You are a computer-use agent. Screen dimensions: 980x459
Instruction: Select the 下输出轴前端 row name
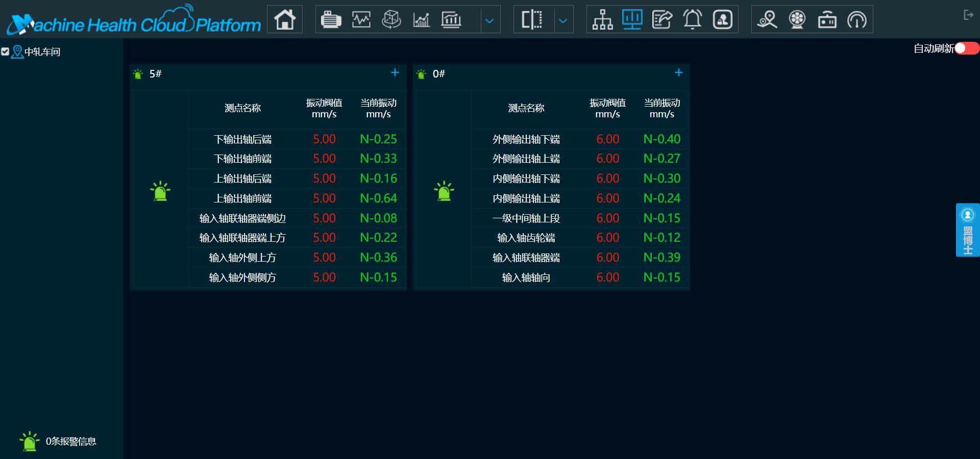(x=242, y=159)
